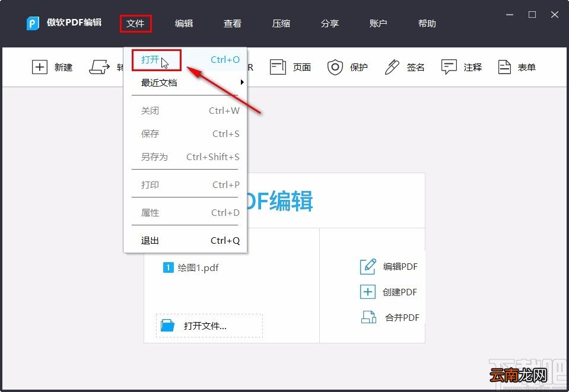Click the 新建 plus icon
This screenshot has width=569, height=392.
pyautogui.click(x=40, y=67)
